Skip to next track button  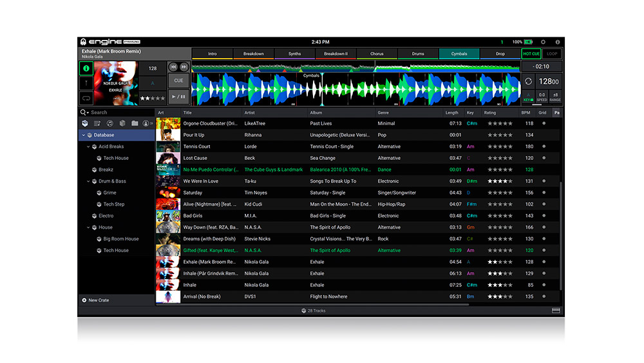pyautogui.click(x=184, y=66)
